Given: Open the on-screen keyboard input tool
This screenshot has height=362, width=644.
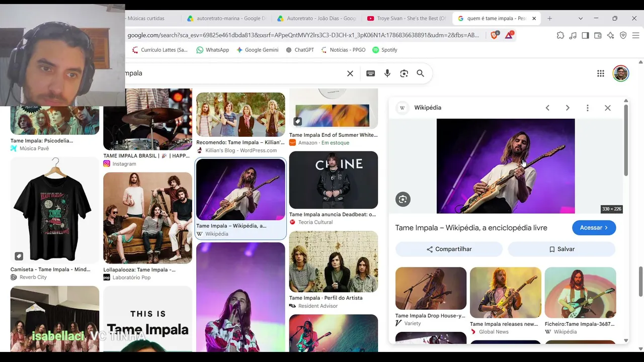Looking at the screenshot, I should [x=371, y=73].
